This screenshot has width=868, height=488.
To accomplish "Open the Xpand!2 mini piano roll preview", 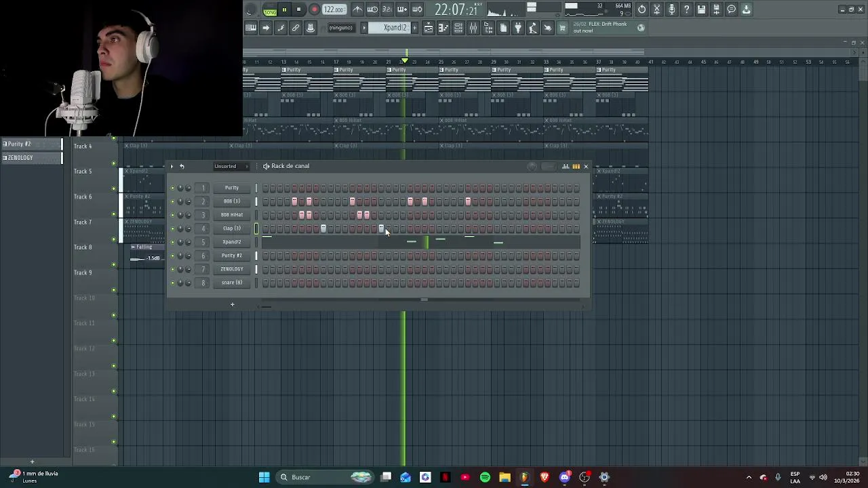I will [420, 242].
